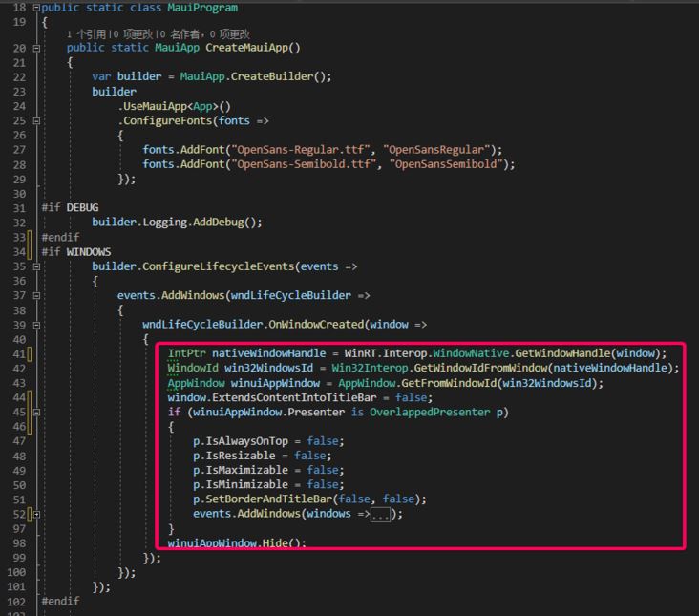Screen dimensions: 699x616
Task: Collapse the OnWindowCreated lambda on line 39
Action: (36, 325)
